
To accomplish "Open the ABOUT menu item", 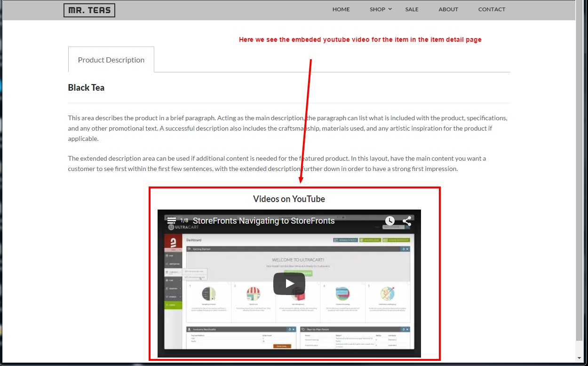I will 448,9.
